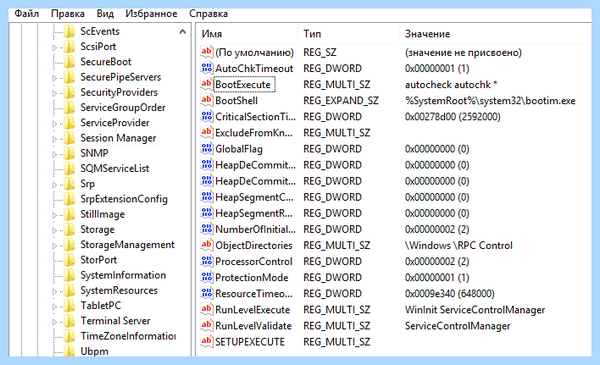Click the string icon of RunLevelExecute
The width and height of the screenshot is (600, 365).
tap(207, 309)
